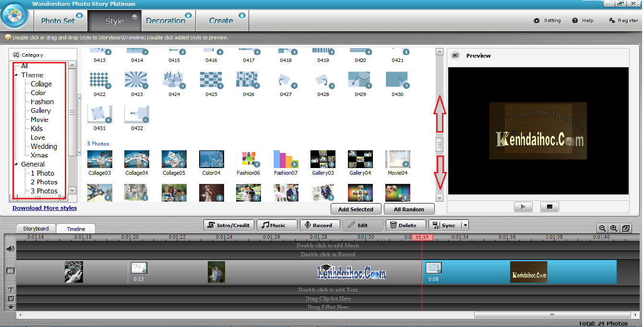
Task: Click the clipart track icon
Action: [10, 299]
